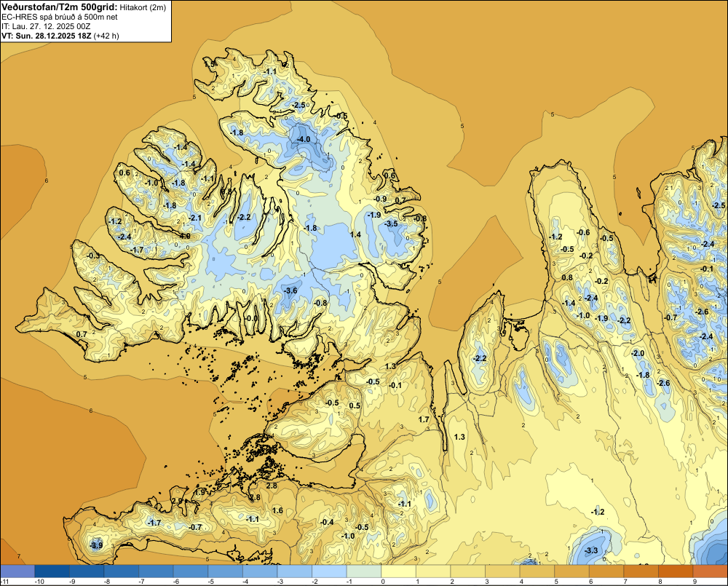Select the legend swatch between -10 and -9
The image size is (728, 586).
tap(52, 571)
